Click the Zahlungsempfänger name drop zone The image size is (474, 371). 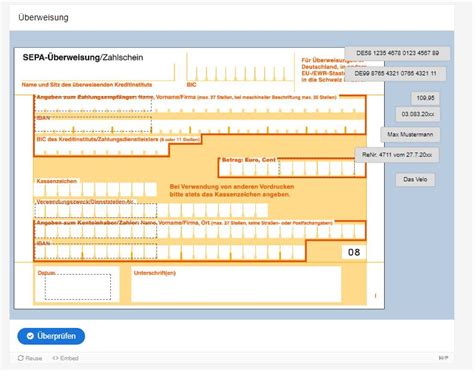click(x=93, y=104)
